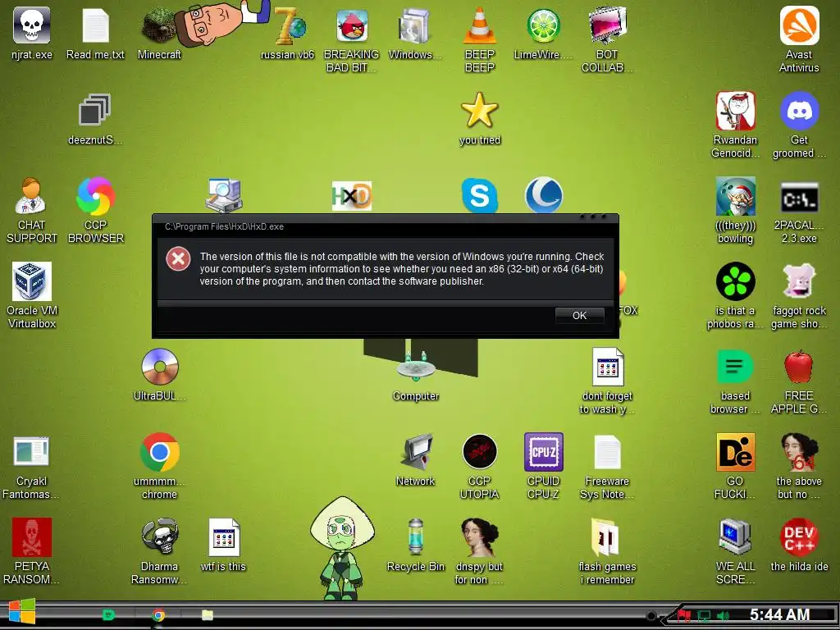Open the Read me.txt file
The height and width of the screenshot is (630, 840).
pos(95,25)
